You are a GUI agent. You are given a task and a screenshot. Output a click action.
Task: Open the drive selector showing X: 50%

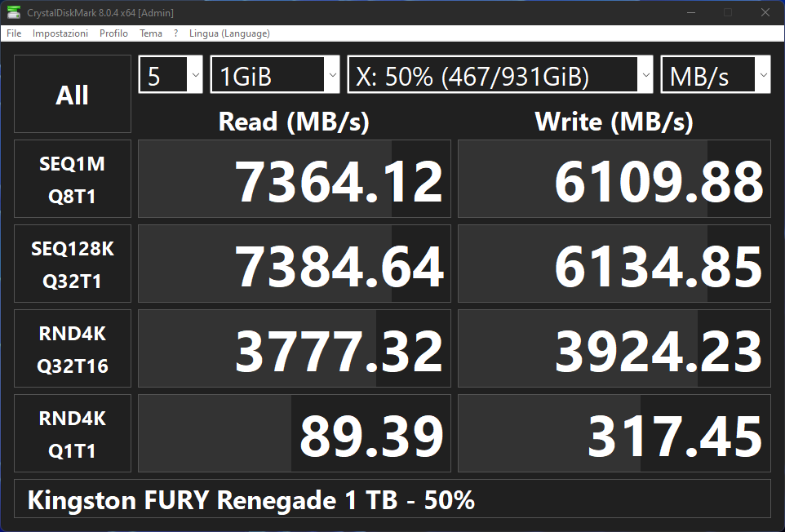[500, 76]
